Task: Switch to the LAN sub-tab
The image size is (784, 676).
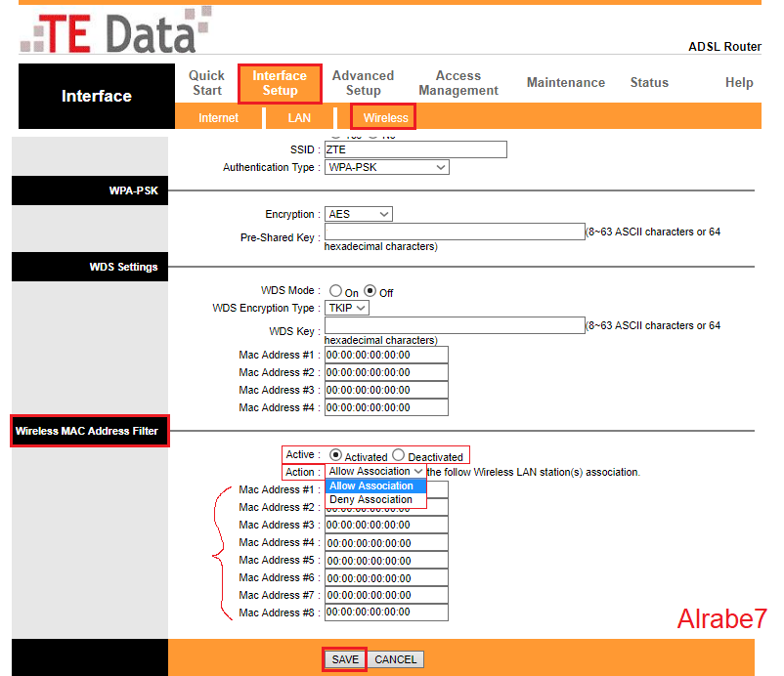Action: click(x=299, y=118)
